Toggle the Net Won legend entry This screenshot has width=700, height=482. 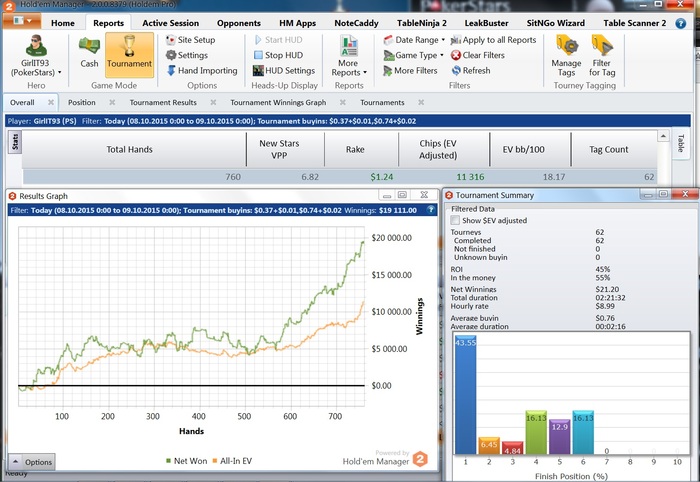186,461
